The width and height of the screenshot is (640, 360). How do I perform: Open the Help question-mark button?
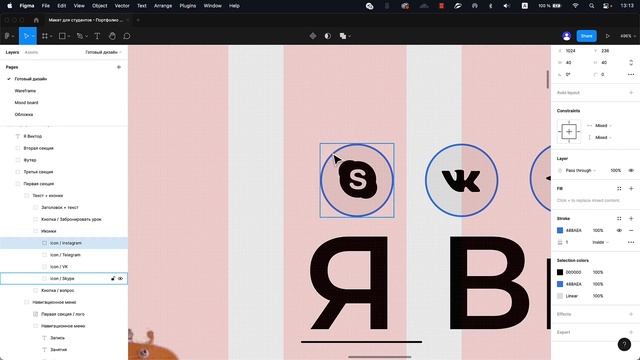point(624,344)
